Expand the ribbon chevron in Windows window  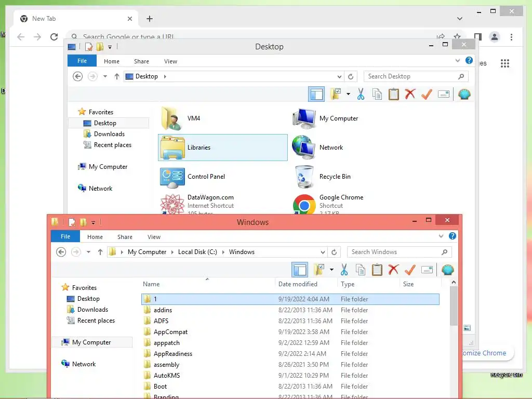(x=441, y=236)
